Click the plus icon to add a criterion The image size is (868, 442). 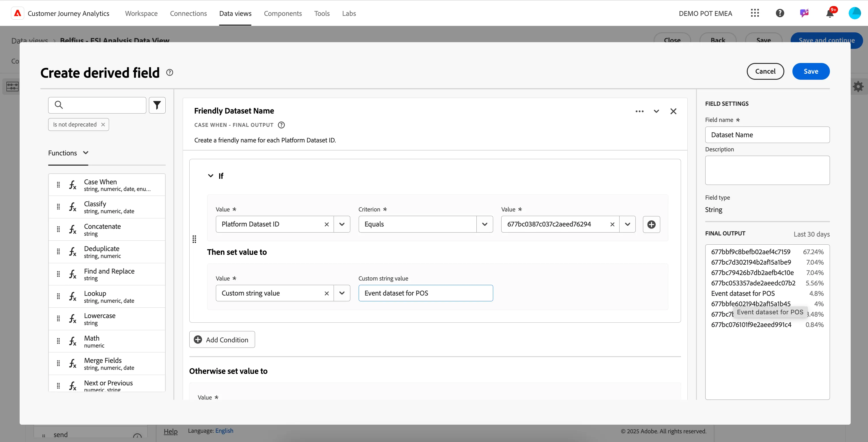click(x=651, y=224)
